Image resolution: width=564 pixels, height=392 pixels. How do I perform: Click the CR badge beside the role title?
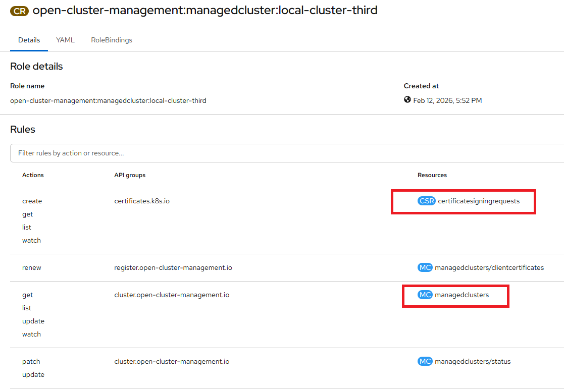20,11
